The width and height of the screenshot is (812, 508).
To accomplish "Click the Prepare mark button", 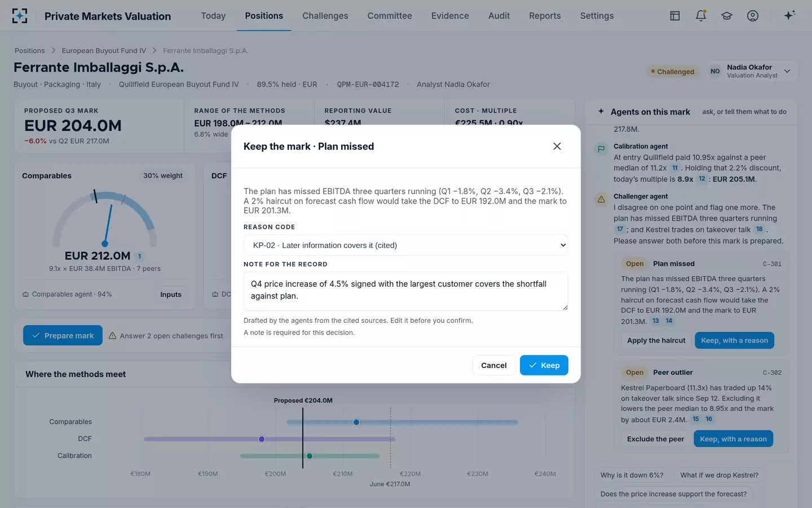I will [63, 335].
